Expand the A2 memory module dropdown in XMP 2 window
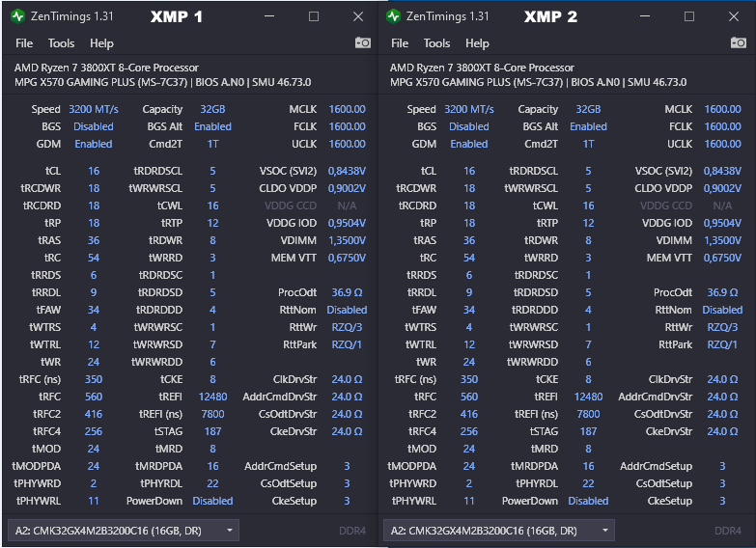Viewport: 756px width, 548px height. 499,531
